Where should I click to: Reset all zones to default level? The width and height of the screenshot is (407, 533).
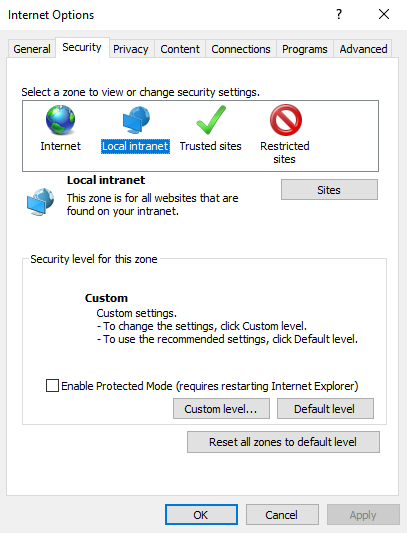283,442
